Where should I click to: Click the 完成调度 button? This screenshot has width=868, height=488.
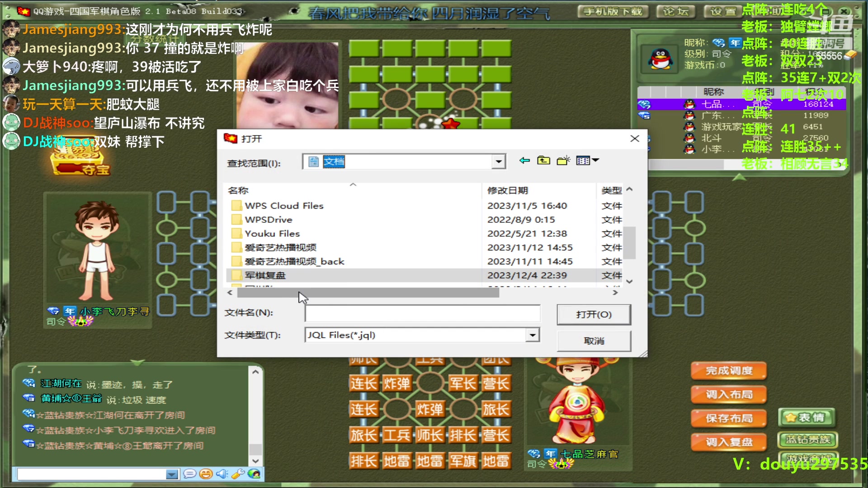(x=729, y=371)
